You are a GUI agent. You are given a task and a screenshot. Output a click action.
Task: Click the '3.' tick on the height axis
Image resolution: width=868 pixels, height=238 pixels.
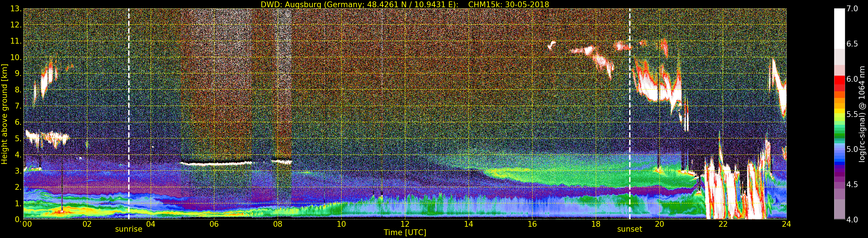pos(18,171)
